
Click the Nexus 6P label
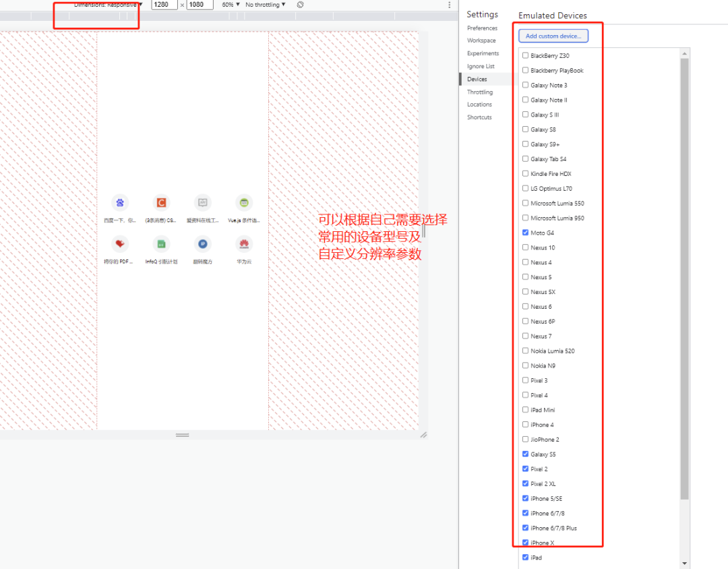pyautogui.click(x=543, y=322)
